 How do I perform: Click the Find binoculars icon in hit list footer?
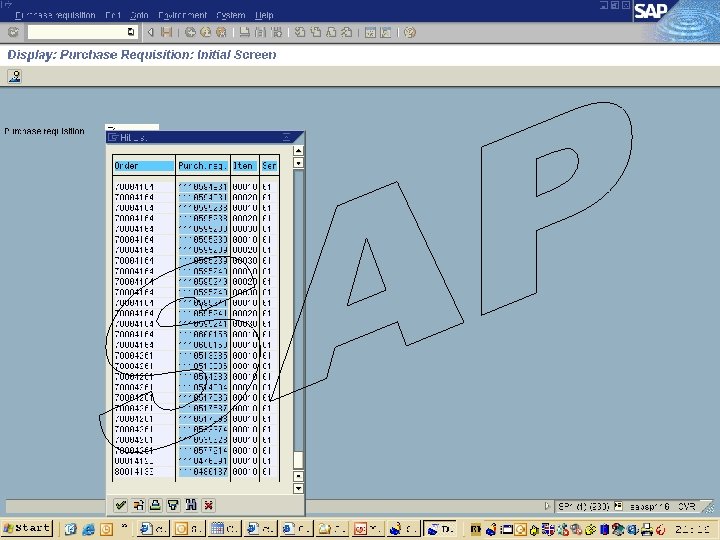coord(191,506)
